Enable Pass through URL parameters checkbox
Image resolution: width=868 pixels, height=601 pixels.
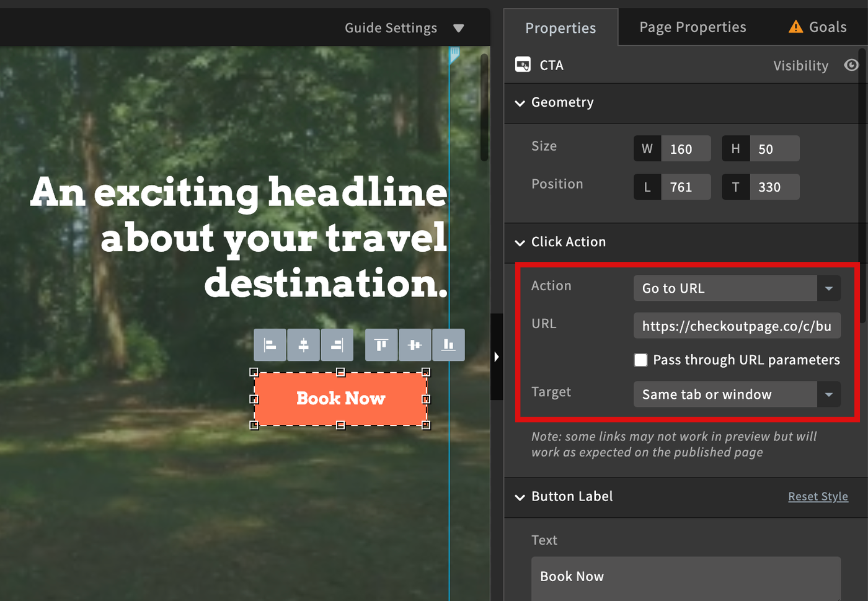640,360
